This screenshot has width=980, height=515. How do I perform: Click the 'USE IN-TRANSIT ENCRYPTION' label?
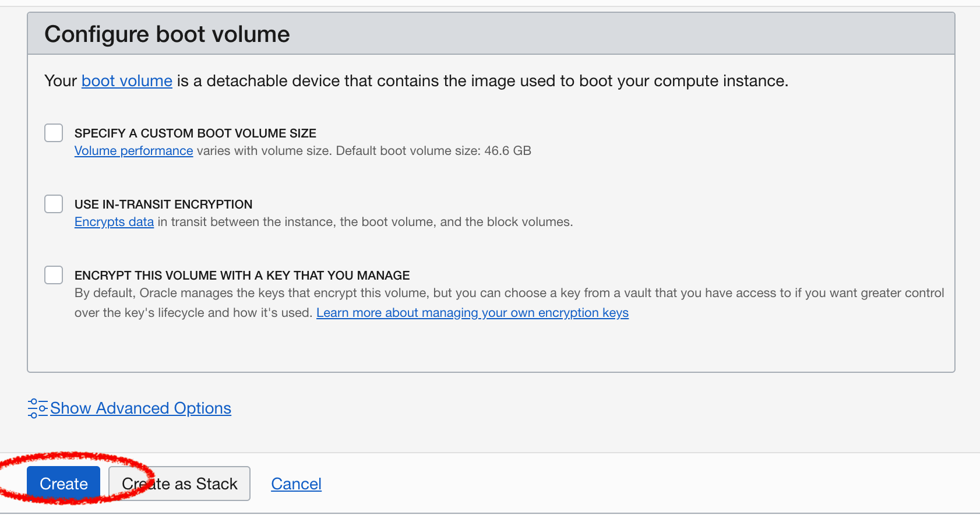pos(163,204)
